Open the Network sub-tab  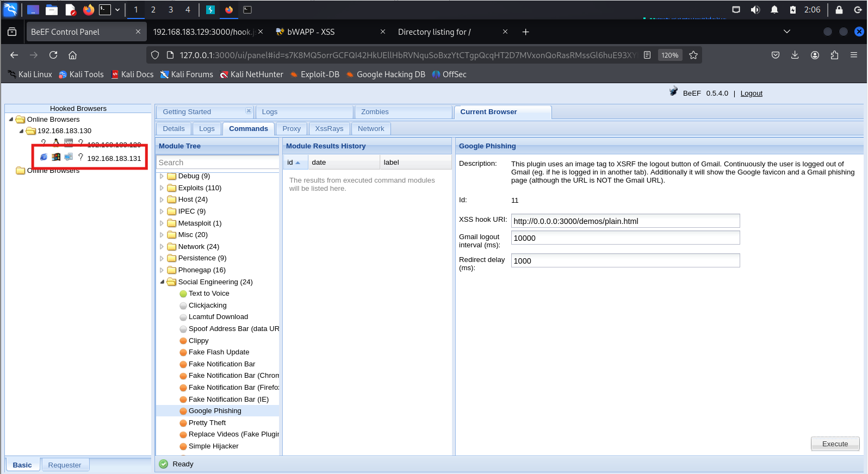tap(371, 129)
